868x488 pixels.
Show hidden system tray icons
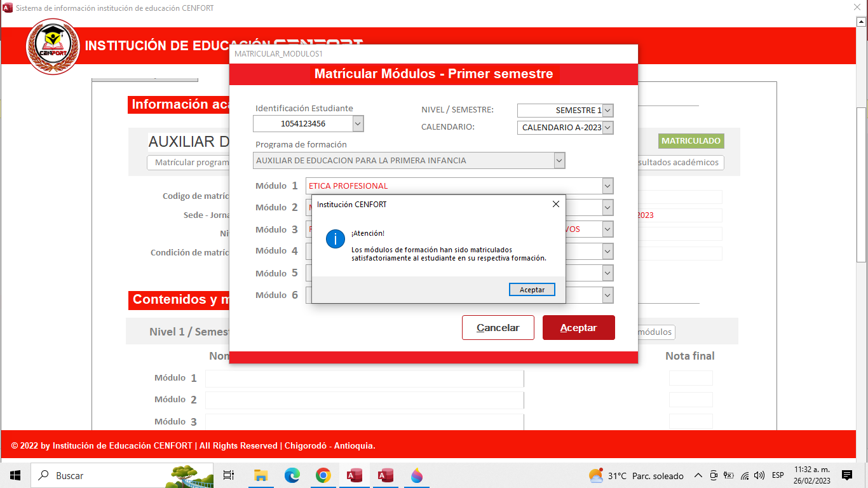pos(698,475)
